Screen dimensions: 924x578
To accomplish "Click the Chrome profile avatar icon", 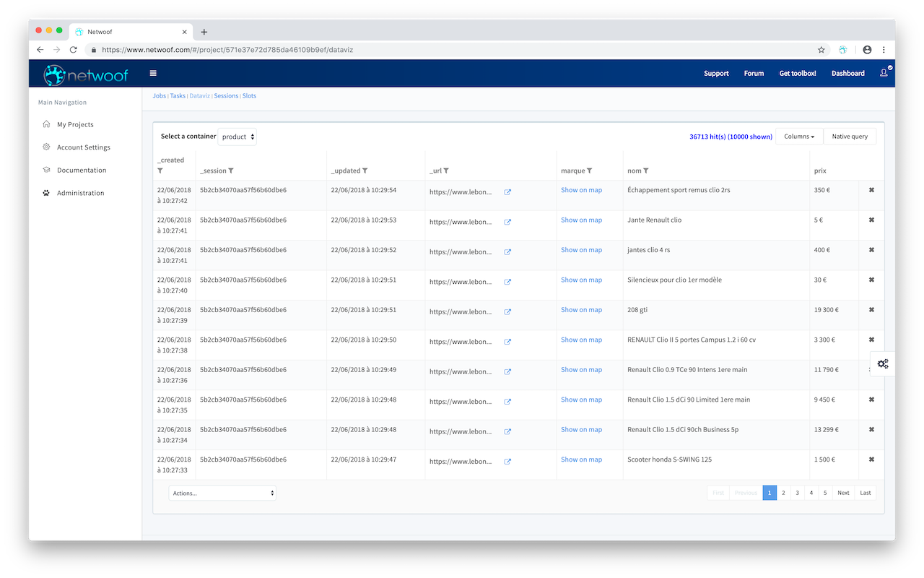I will (867, 50).
